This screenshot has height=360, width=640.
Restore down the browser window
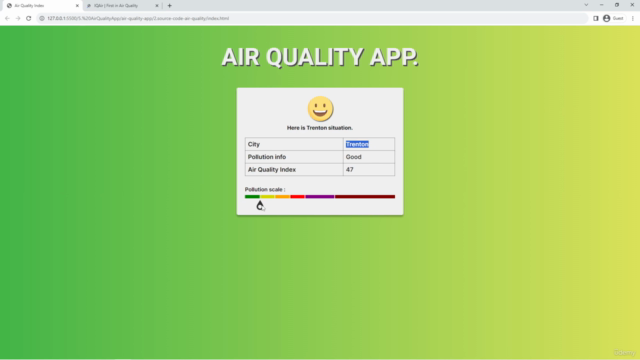pos(617,5)
